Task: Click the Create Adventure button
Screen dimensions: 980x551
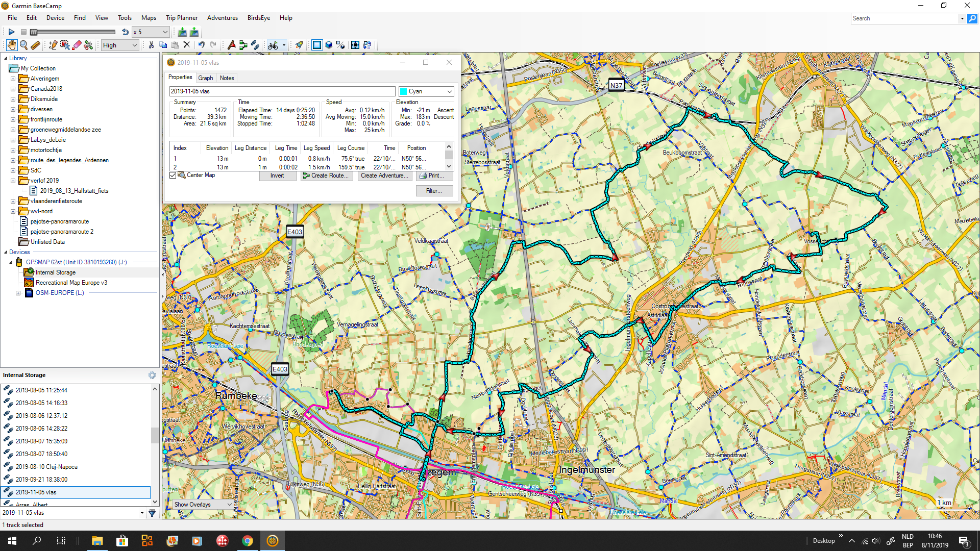Action: (385, 176)
